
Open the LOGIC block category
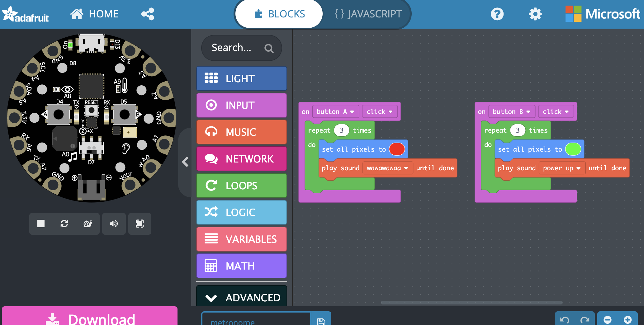coord(242,212)
